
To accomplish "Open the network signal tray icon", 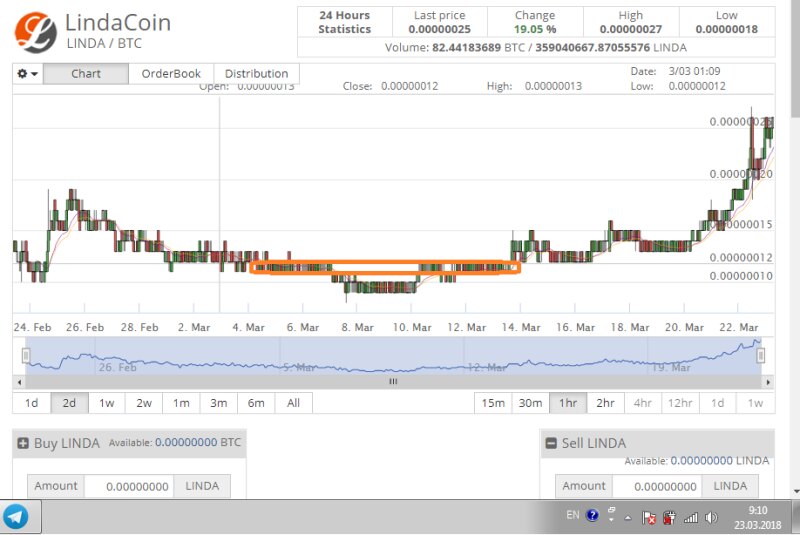I will click(691, 518).
